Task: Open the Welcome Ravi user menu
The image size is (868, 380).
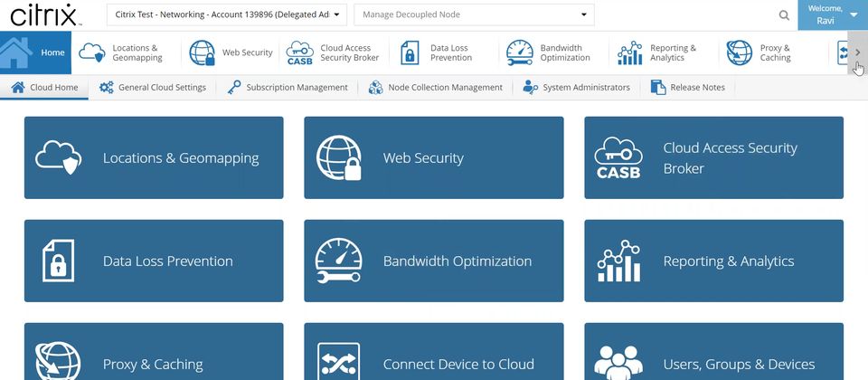Action: (x=833, y=15)
